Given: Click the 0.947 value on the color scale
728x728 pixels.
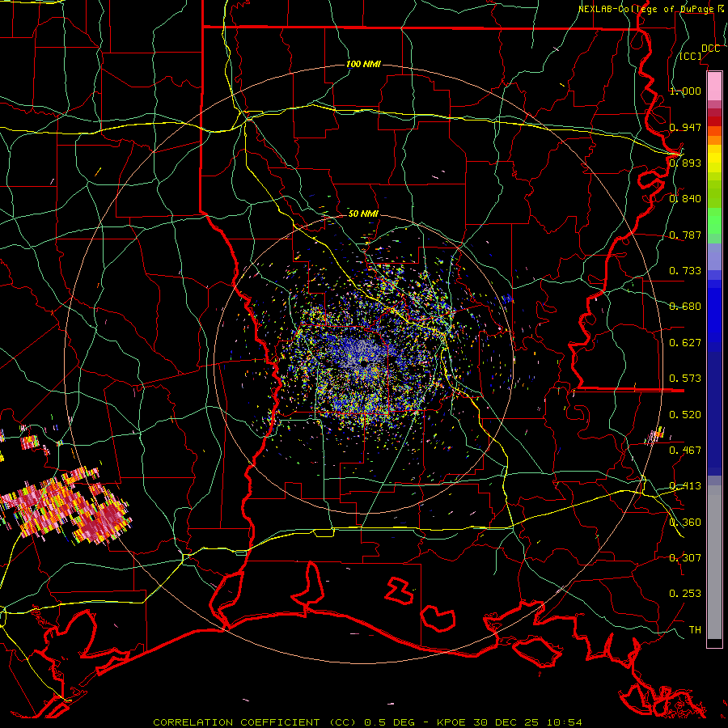Looking at the screenshot, I should [x=685, y=127].
